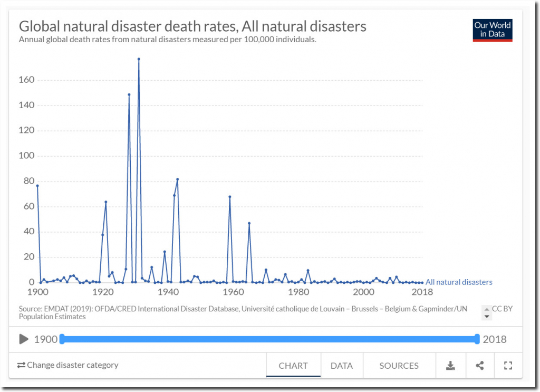Viewport: 540px width, 392px height.
Task: Click the swap arrows beside Change disaster category
Action: [x=21, y=365]
